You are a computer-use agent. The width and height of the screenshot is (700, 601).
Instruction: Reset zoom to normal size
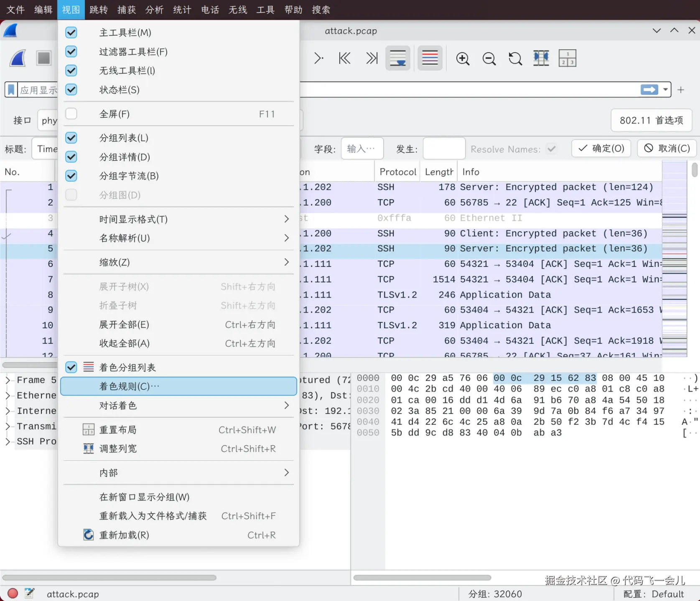515,58
